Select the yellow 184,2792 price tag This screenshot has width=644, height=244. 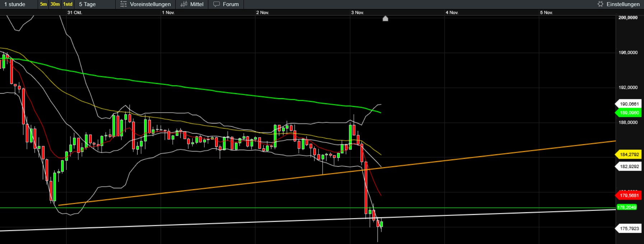[x=629, y=154]
